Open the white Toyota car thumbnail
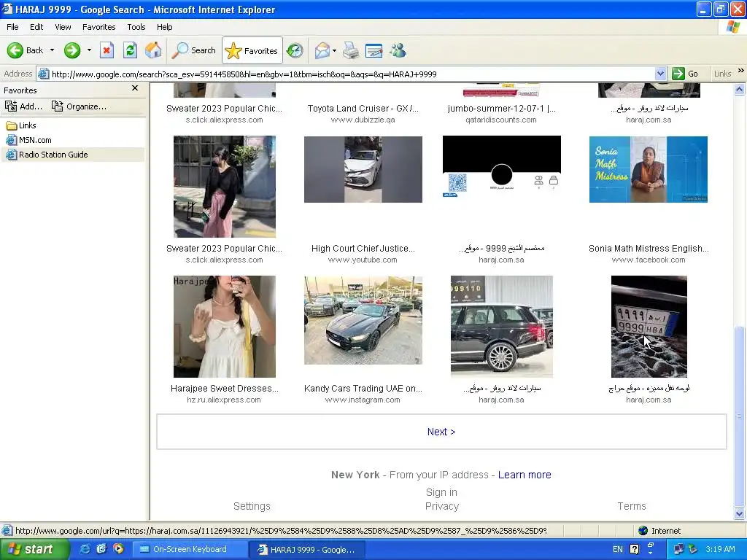The height and width of the screenshot is (560, 747). [x=363, y=169]
